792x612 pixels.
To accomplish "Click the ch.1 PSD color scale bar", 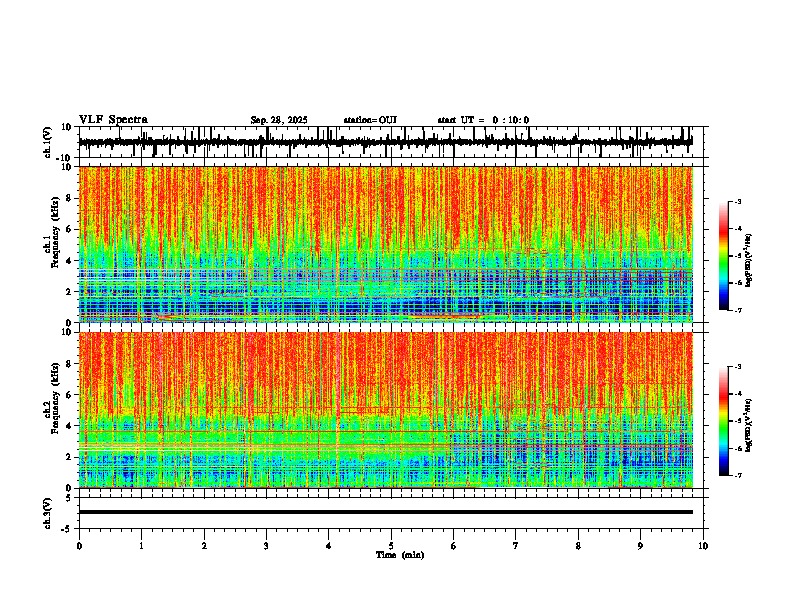I will [x=724, y=256].
